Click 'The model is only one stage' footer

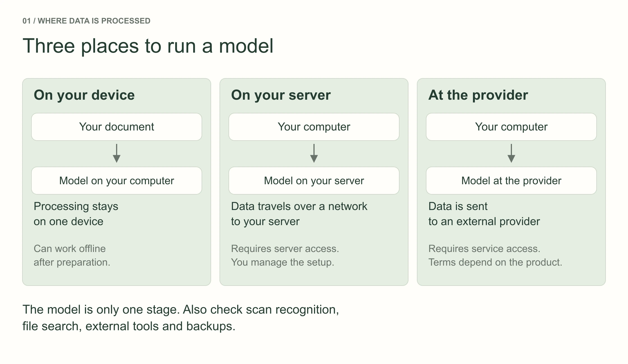tap(101, 310)
